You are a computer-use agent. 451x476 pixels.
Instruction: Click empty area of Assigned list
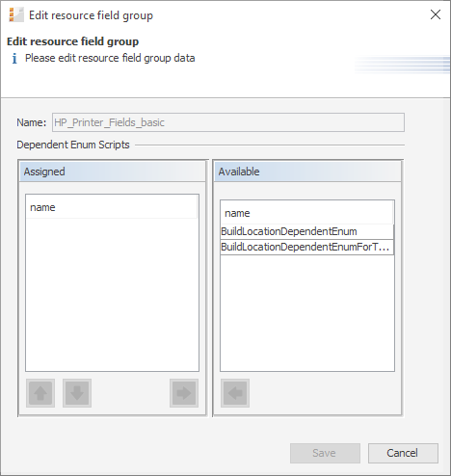click(112, 294)
